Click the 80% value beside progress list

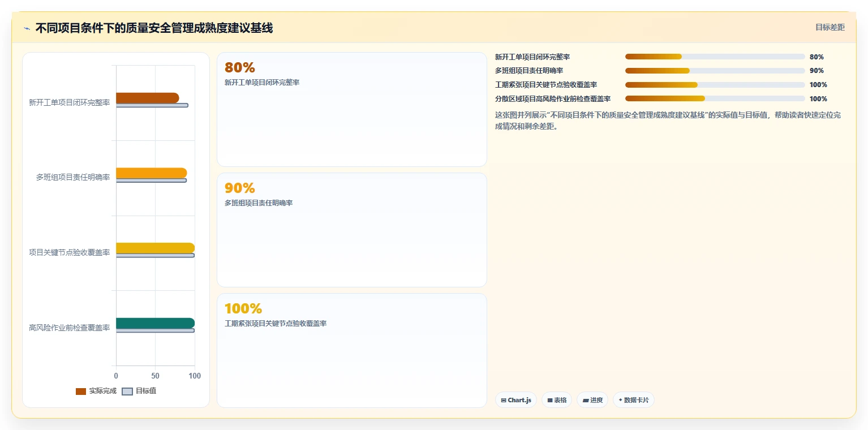tap(817, 57)
